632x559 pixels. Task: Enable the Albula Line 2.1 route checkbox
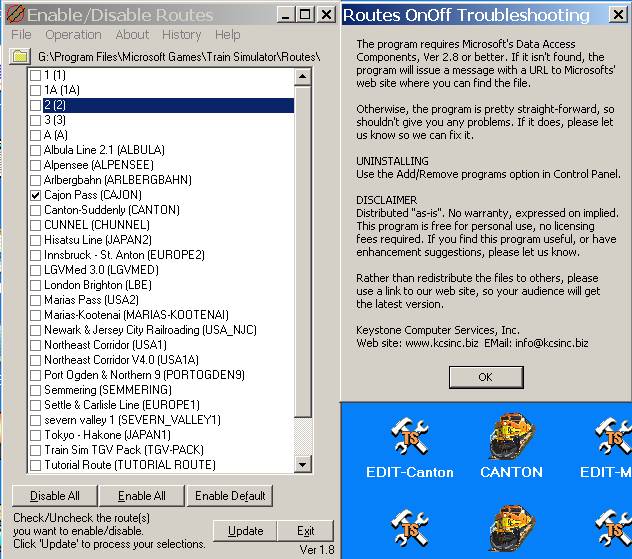[x=35, y=150]
